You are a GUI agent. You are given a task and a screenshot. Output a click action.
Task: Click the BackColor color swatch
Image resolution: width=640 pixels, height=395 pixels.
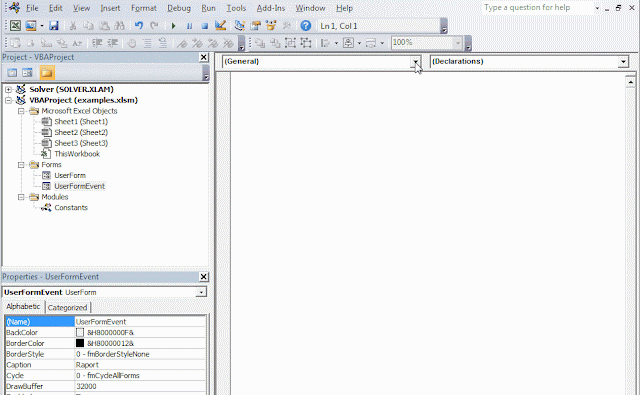(x=80, y=333)
